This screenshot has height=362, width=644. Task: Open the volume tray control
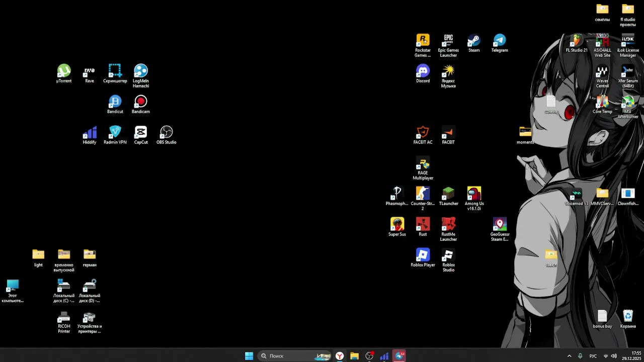click(614, 356)
